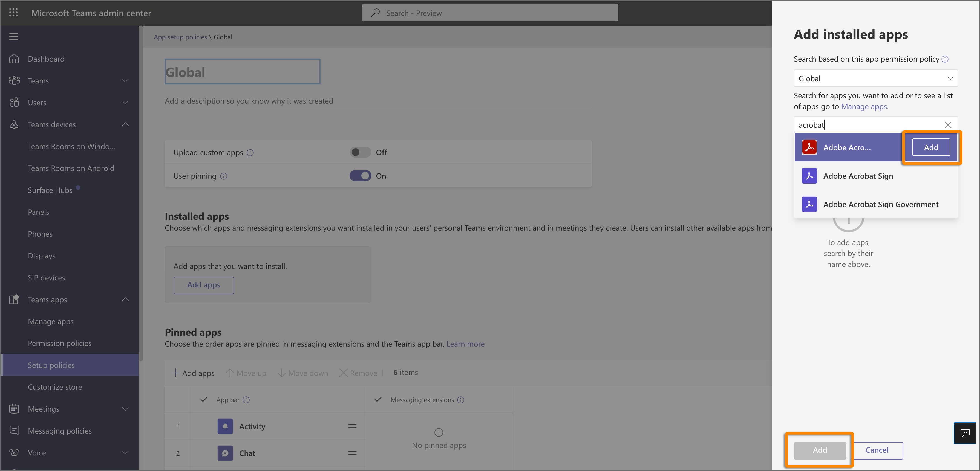Click the Adobe Acrobat Sign app icon
This screenshot has width=980, height=471.
tap(809, 176)
